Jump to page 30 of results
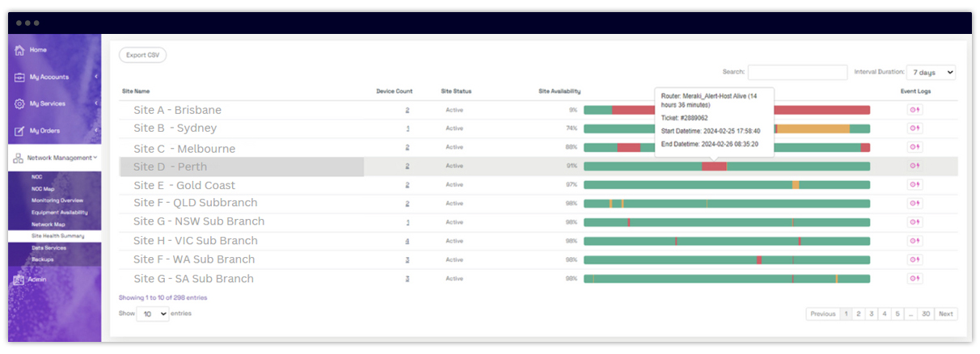Screen dimensions: 980x354 926,314
